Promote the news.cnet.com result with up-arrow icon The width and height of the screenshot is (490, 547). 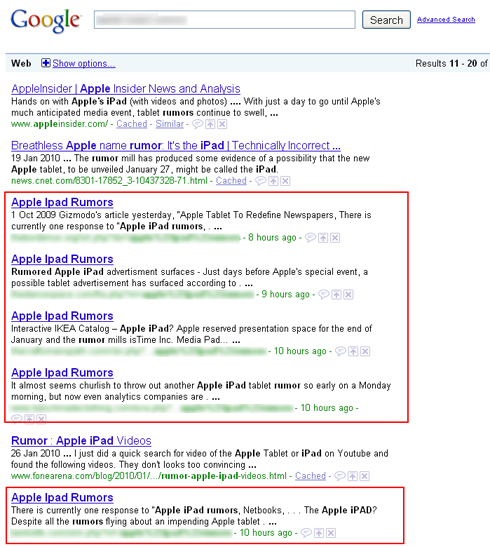tap(273, 181)
